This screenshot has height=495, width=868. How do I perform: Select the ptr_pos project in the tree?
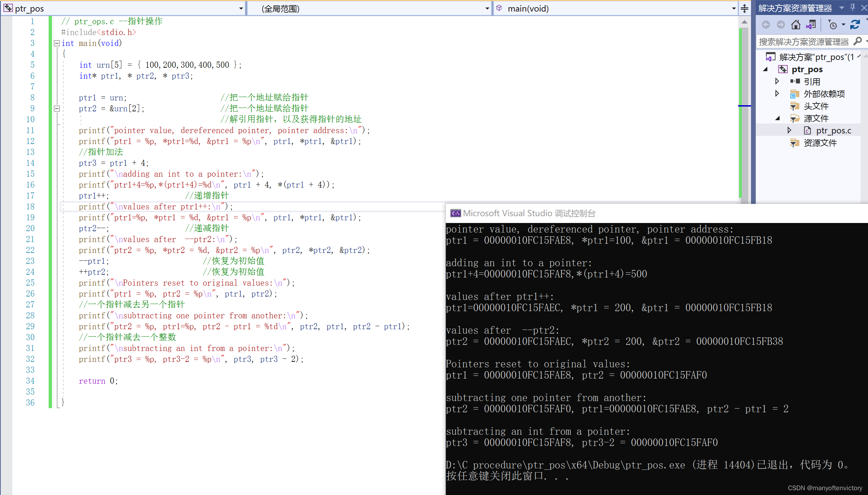(807, 69)
